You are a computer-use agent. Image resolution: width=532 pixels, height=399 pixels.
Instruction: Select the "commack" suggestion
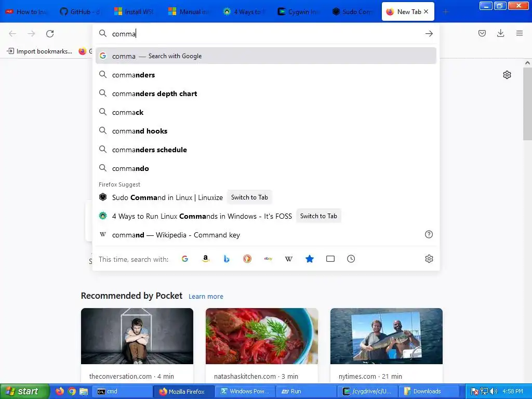(x=265, y=112)
